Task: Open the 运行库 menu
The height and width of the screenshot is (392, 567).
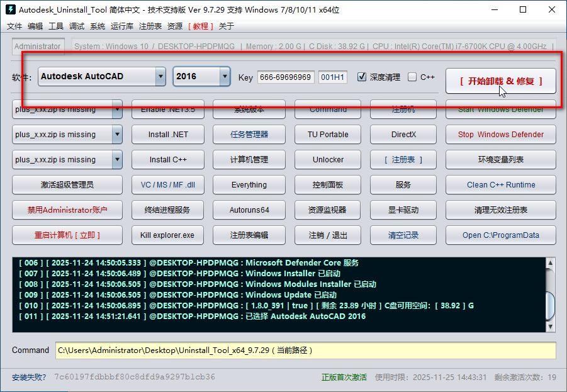Action: (x=122, y=26)
